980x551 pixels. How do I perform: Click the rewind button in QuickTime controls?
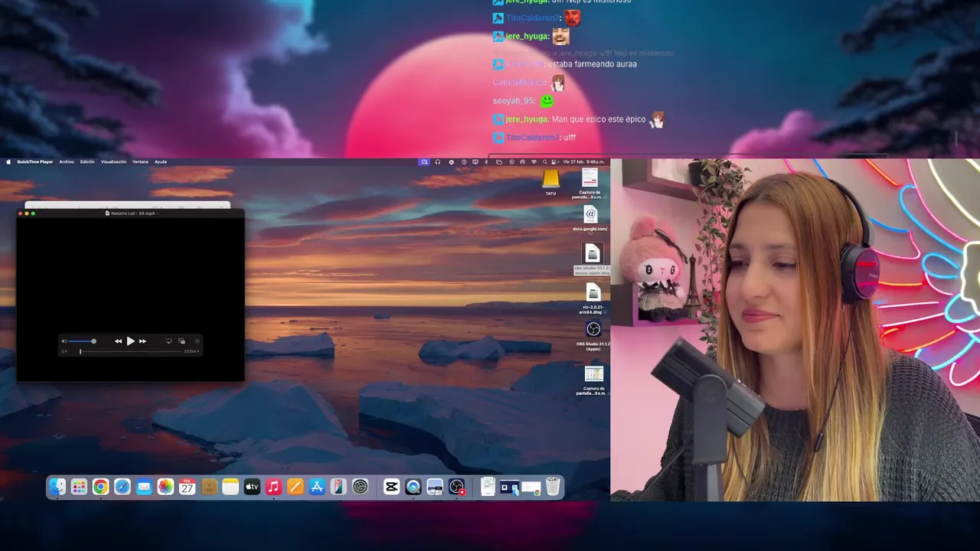coord(118,341)
